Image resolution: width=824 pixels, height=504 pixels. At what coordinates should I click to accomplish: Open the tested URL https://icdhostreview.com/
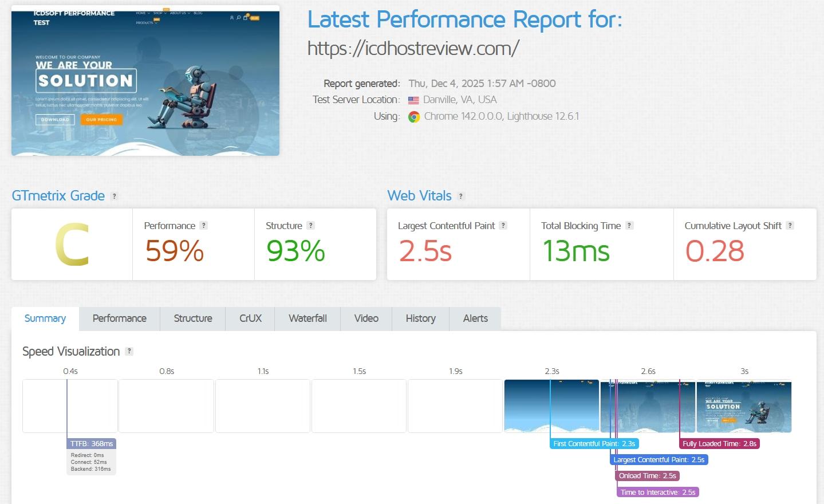(413, 48)
